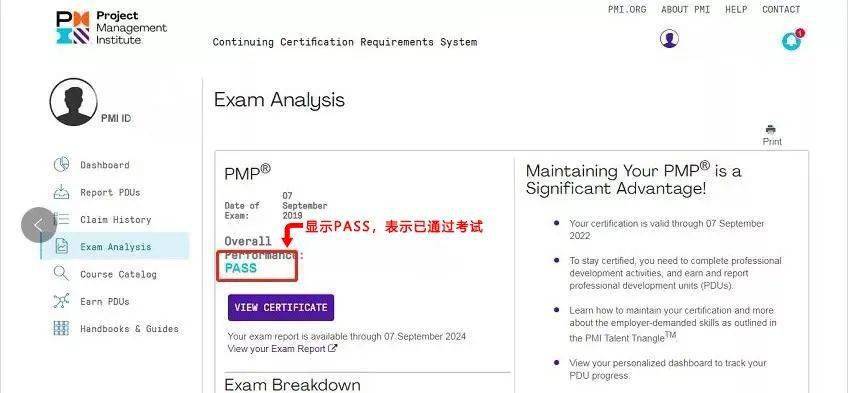Open the Handbooks & Guides grid icon

[x=62, y=328]
